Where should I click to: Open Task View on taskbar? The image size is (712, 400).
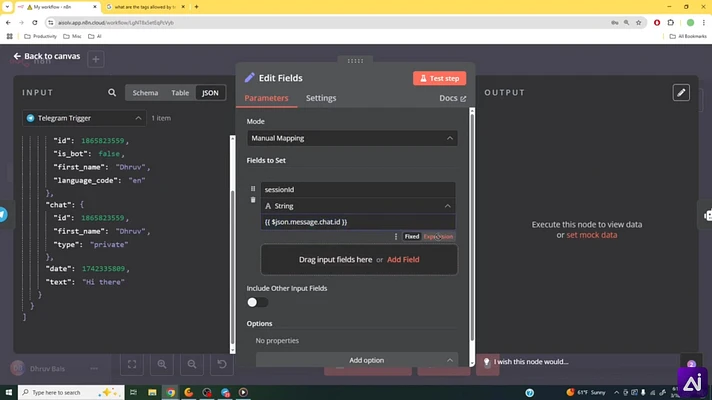click(134, 392)
